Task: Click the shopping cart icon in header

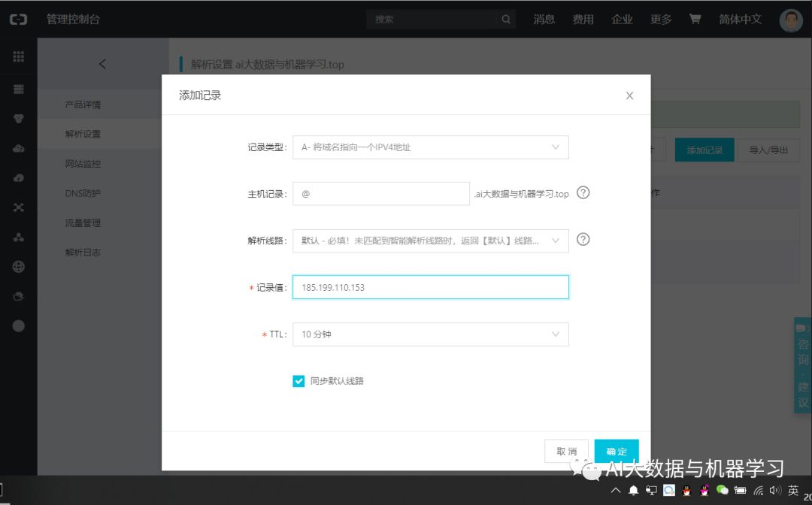Action: [x=695, y=19]
